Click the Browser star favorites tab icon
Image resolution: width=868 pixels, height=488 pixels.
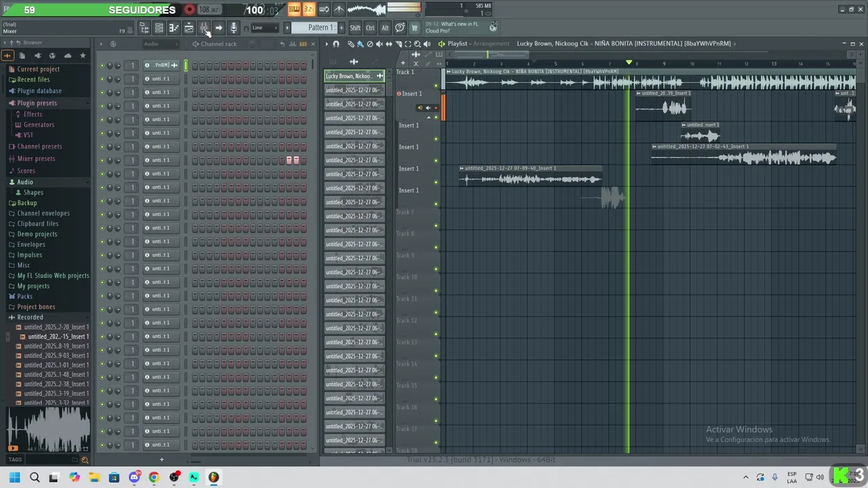pos(83,56)
